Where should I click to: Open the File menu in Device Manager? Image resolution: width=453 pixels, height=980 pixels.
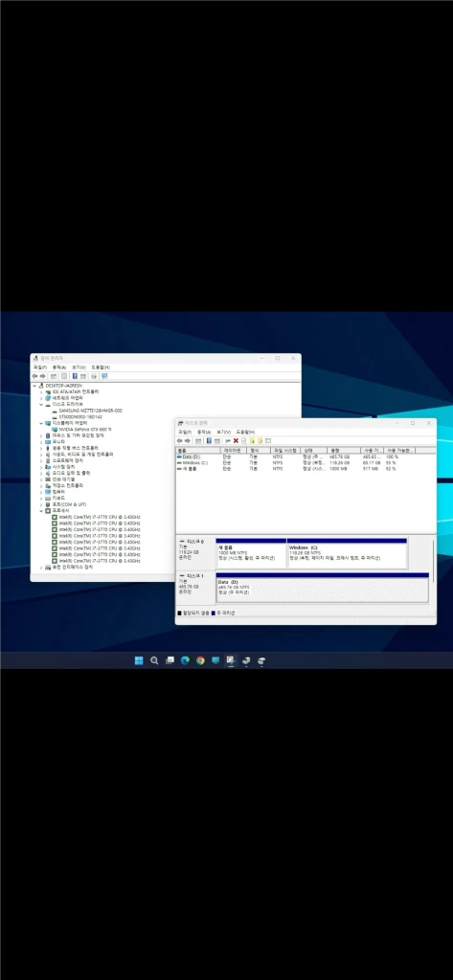tap(40, 367)
